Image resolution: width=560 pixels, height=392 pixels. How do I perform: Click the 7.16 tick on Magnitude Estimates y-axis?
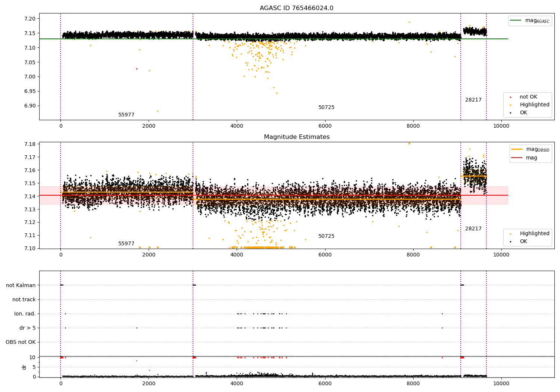(30, 170)
